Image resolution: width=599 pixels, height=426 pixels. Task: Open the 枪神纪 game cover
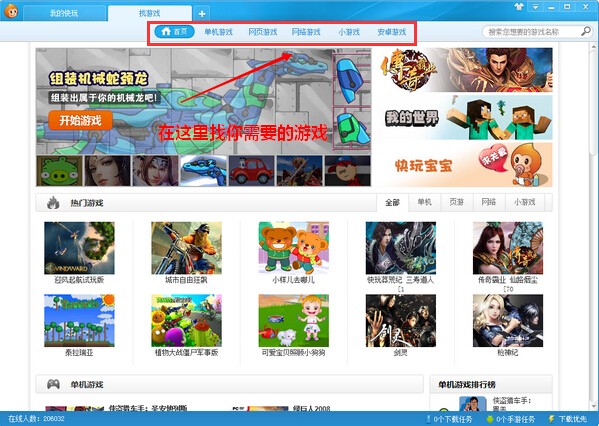pyautogui.click(x=508, y=321)
